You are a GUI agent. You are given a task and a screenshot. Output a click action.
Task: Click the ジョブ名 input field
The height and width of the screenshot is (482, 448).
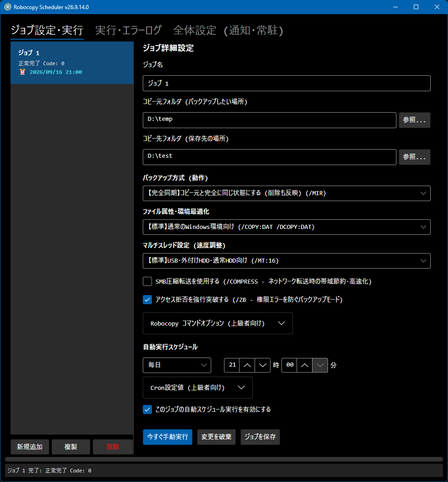pyautogui.click(x=287, y=83)
